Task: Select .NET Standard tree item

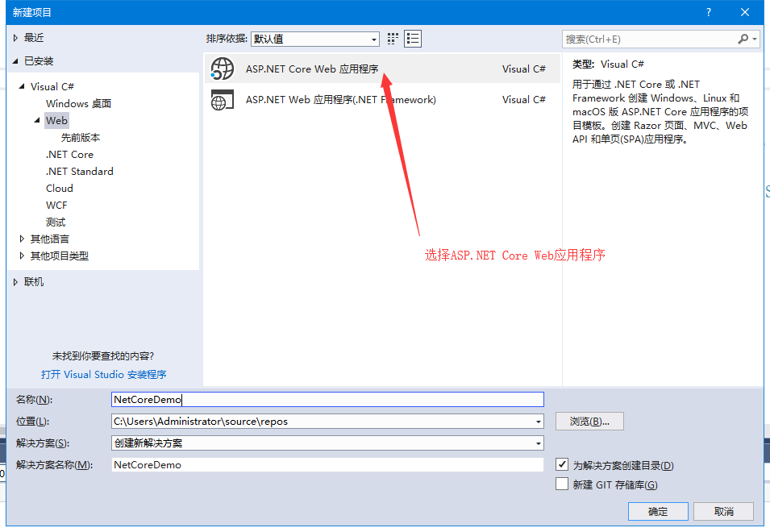Action: 80,171
